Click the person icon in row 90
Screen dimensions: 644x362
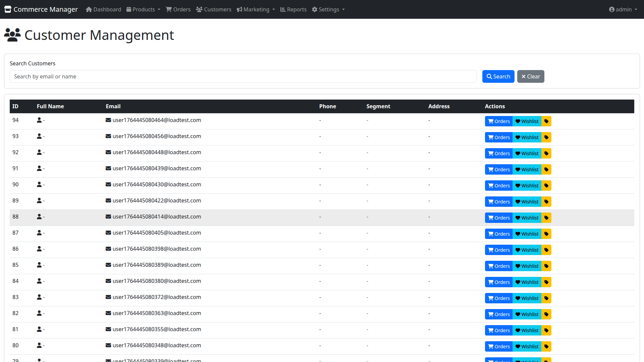tap(39, 184)
